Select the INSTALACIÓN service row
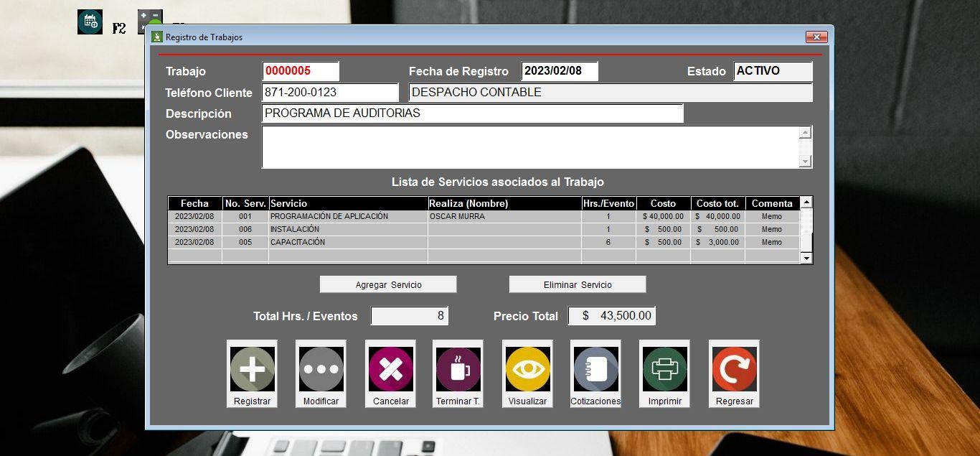The width and height of the screenshot is (980, 456). (x=484, y=229)
